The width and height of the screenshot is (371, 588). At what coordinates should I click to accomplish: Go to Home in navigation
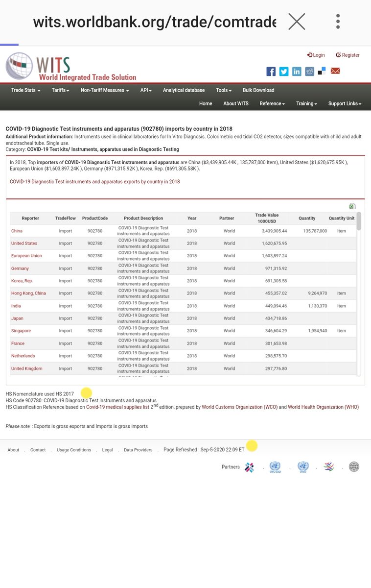coord(206,103)
